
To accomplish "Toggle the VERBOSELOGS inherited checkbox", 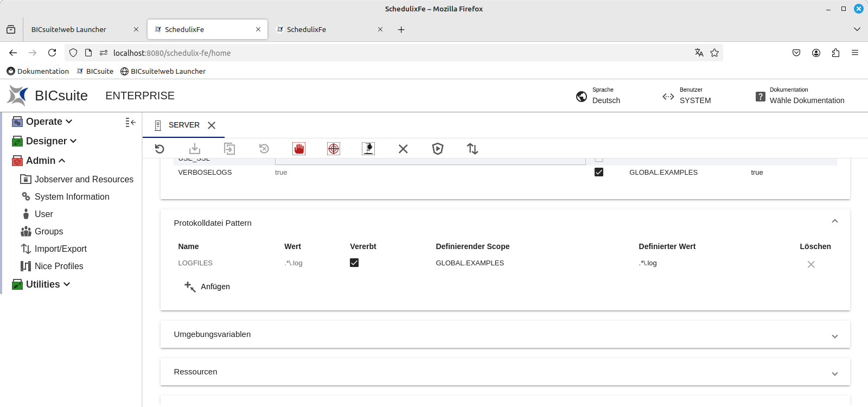I will pyautogui.click(x=599, y=172).
